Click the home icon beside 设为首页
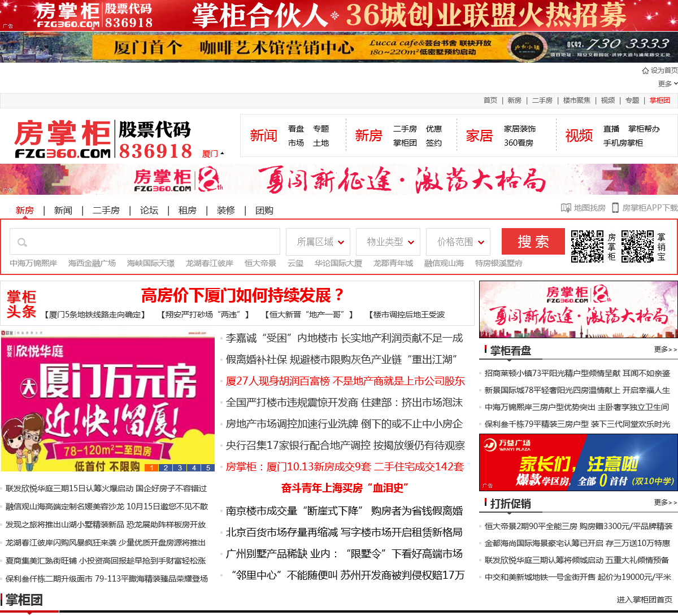This screenshot has width=678, height=616. point(645,71)
